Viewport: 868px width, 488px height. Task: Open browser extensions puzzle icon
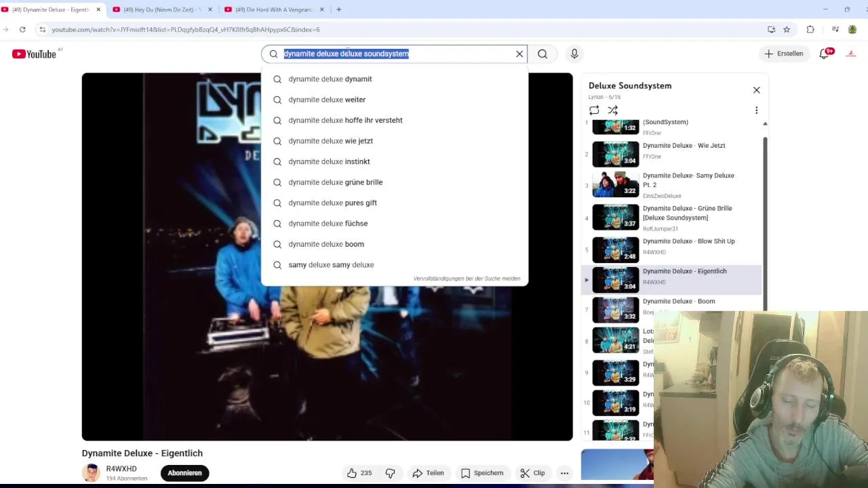(810, 30)
